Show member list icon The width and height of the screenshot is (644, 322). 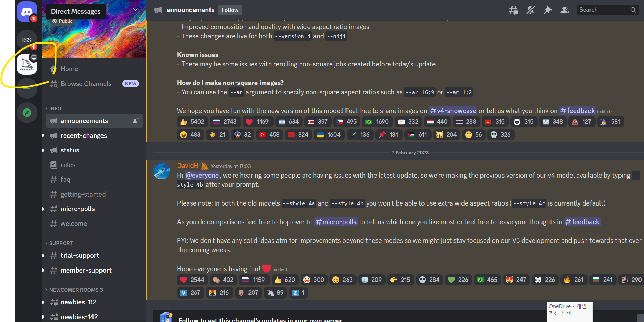(x=565, y=10)
